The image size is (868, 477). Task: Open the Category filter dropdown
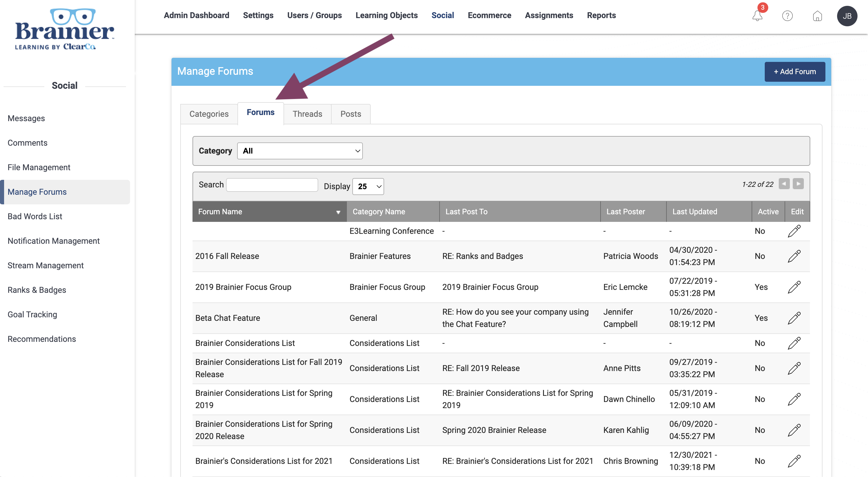[x=300, y=151]
